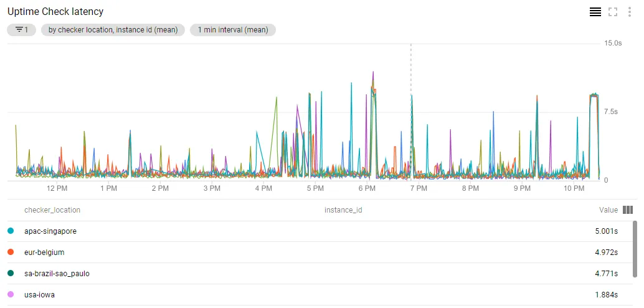
Task: Select the usa-iowa legend row
Action: [316, 294]
